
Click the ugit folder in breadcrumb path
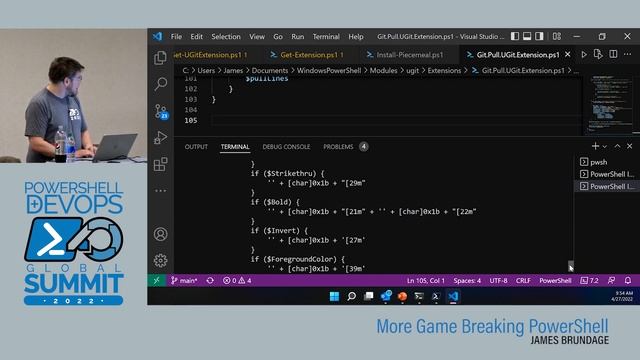pos(412,71)
